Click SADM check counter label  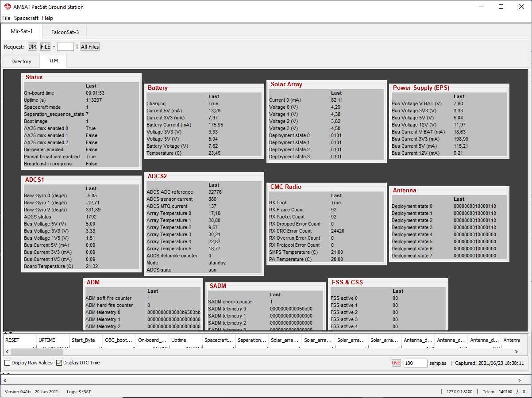(231, 302)
